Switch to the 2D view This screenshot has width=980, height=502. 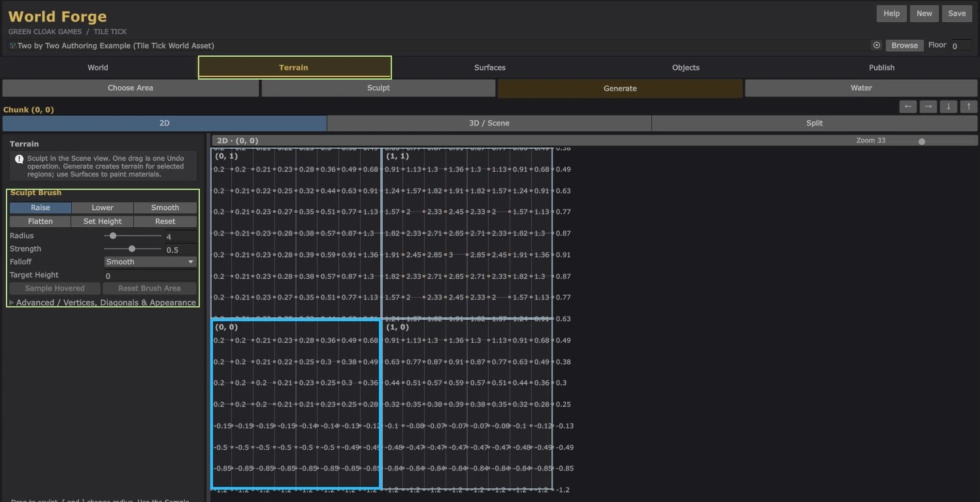[165, 123]
